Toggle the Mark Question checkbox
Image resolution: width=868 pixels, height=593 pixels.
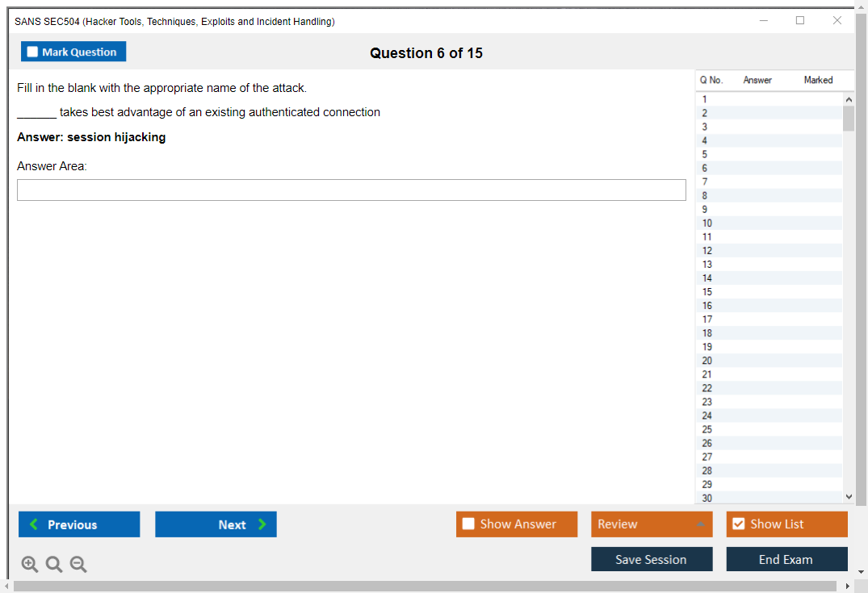[33, 52]
